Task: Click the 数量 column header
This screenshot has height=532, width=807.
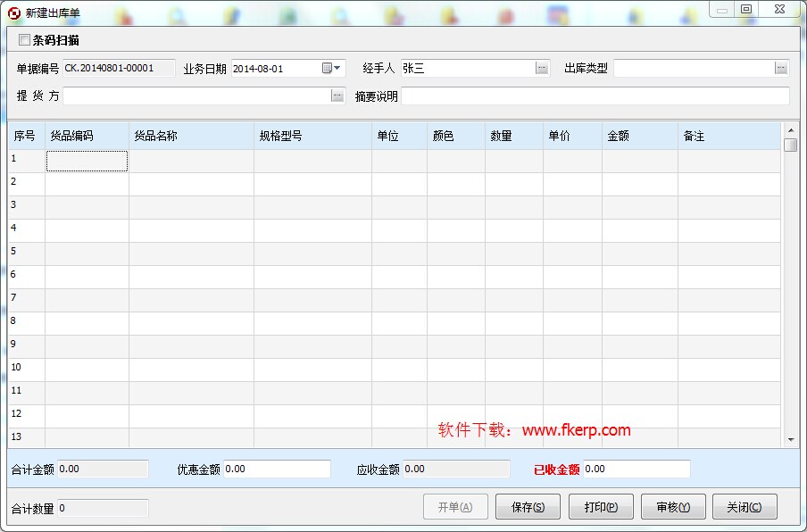Action: [513, 136]
